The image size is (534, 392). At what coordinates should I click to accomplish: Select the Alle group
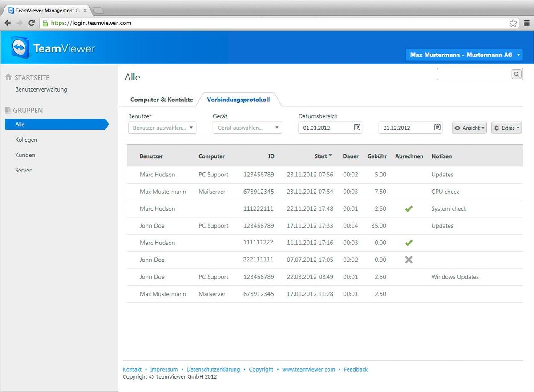point(57,124)
